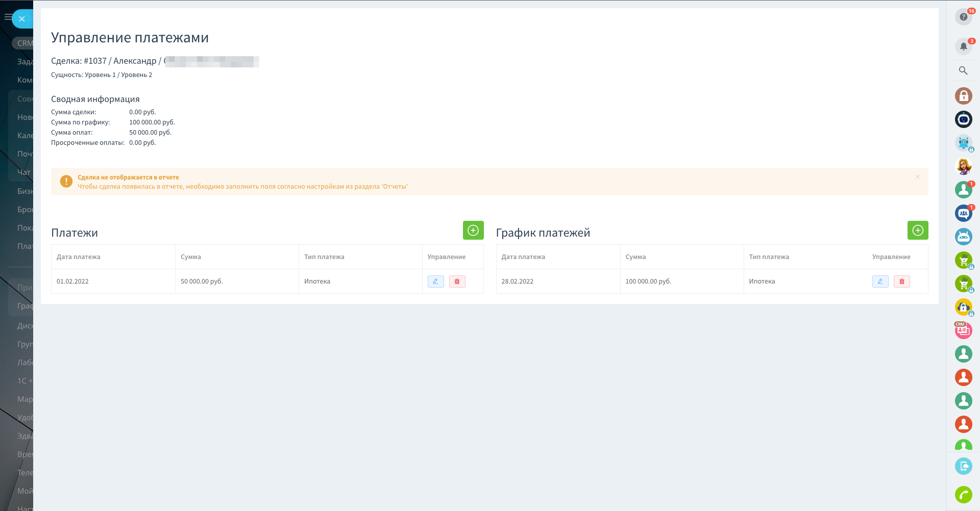This screenshot has height=511, width=980.
Task: Click 'Сумма' header in График платежей table
Action: tap(636, 257)
